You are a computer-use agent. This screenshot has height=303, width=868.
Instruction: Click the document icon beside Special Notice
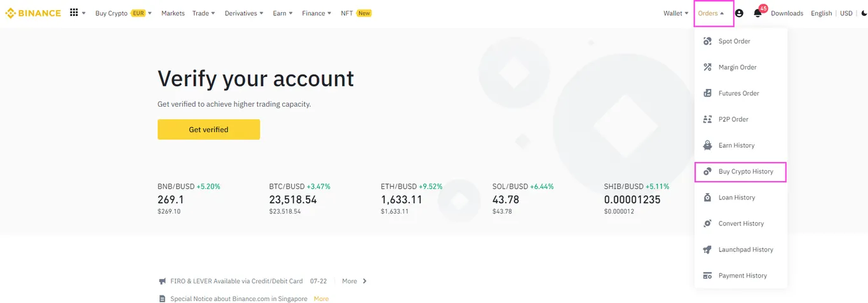coord(162,299)
